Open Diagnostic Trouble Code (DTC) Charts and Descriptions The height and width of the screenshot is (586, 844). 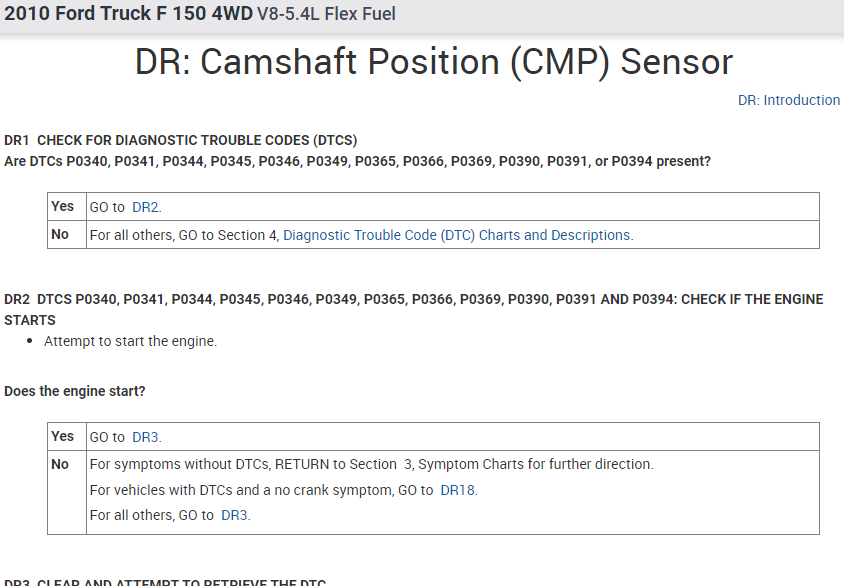click(x=457, y=236)
